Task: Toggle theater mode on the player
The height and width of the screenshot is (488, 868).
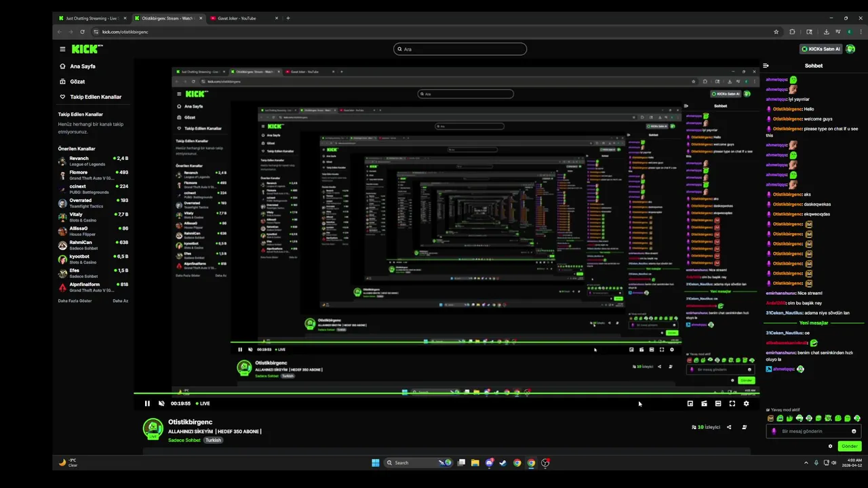Action: [x=718, y=403]
